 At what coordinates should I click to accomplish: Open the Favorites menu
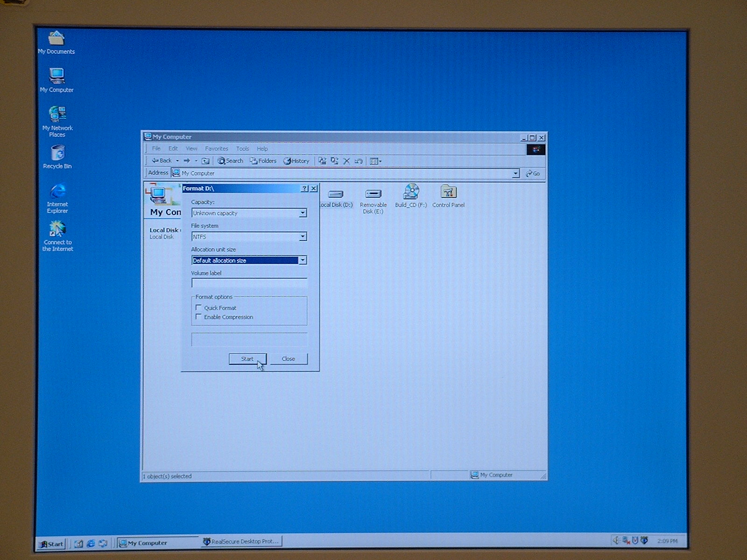(216, 149)
